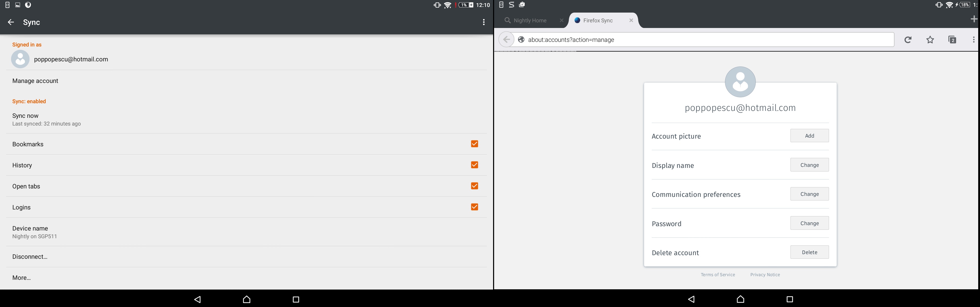Tap the History row label
The width and height of the screenshot is (980, 307).
click(22, 165)
